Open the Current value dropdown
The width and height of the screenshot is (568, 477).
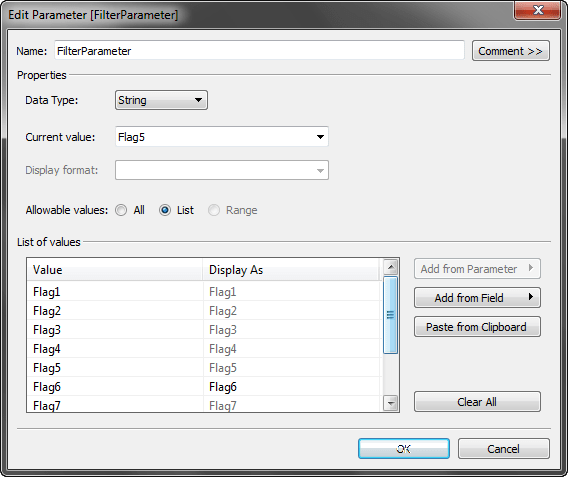pyautogui.click(x=222, y=137)
